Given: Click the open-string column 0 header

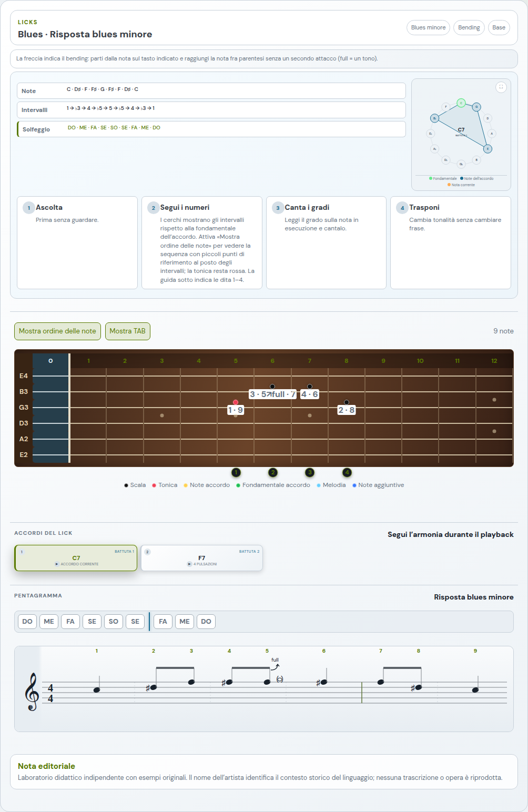Looking at the screenshot, I should 50,361.
